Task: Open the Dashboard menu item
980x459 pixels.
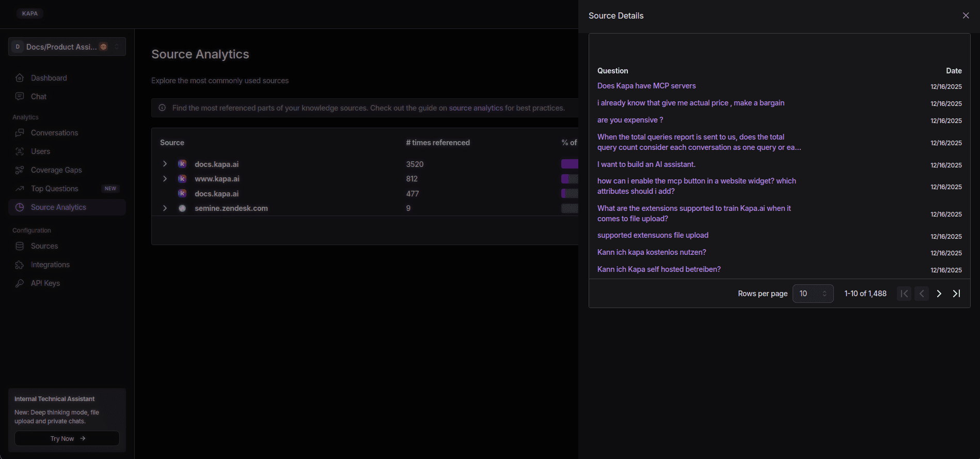Action: 67,78
